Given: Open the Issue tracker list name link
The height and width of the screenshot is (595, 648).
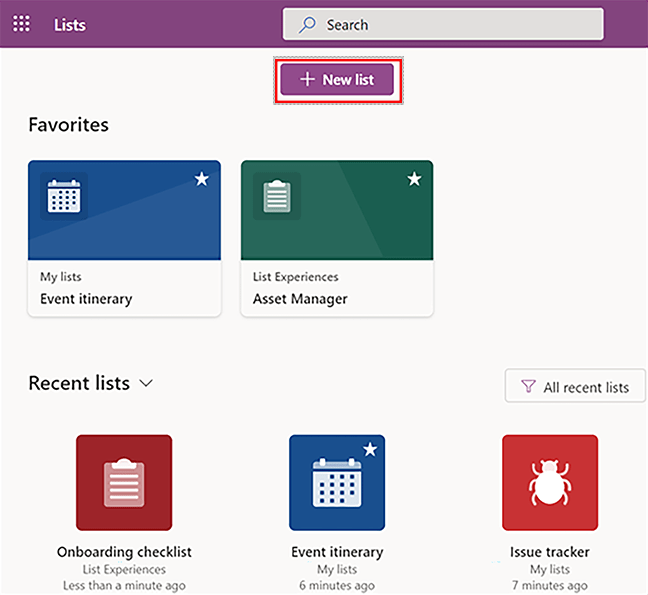Looking at the screenshot, I should point(549,552).
